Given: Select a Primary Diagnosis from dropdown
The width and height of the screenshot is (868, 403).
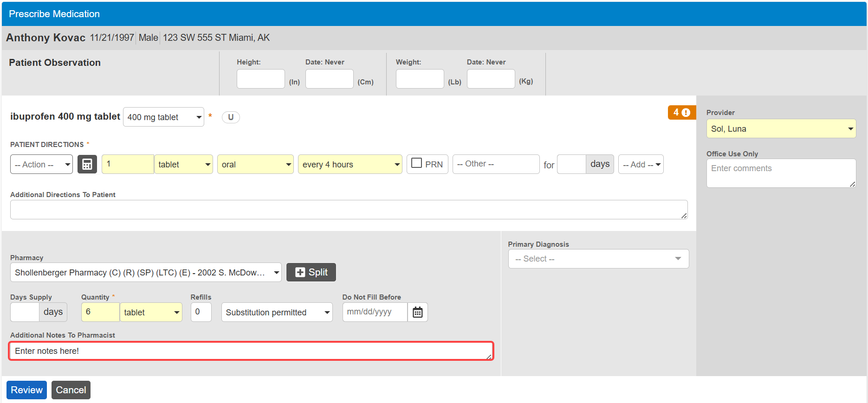Looking at the screenshot, I should click(598, 259).
